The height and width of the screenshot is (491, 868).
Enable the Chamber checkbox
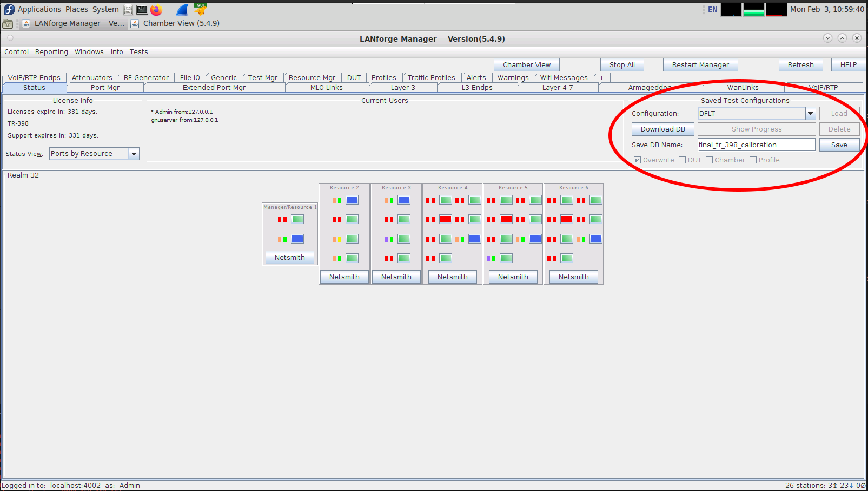(x=710, y=160)
